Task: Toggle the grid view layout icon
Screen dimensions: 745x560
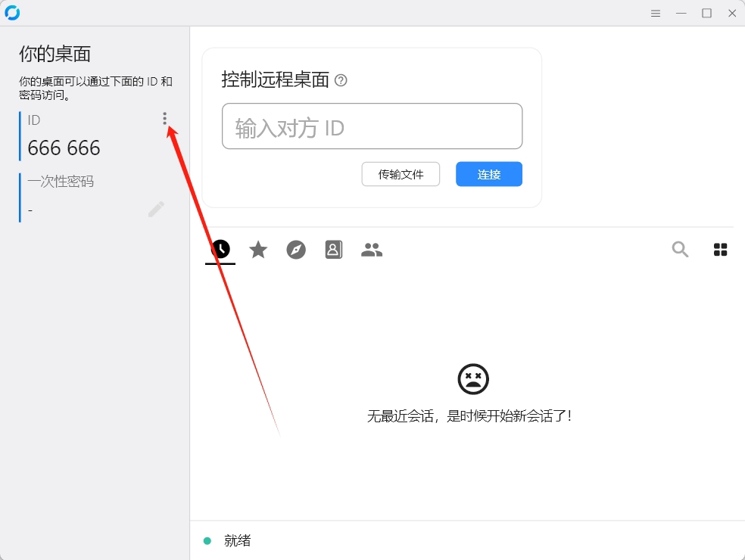Action: [x=720, y=250]
